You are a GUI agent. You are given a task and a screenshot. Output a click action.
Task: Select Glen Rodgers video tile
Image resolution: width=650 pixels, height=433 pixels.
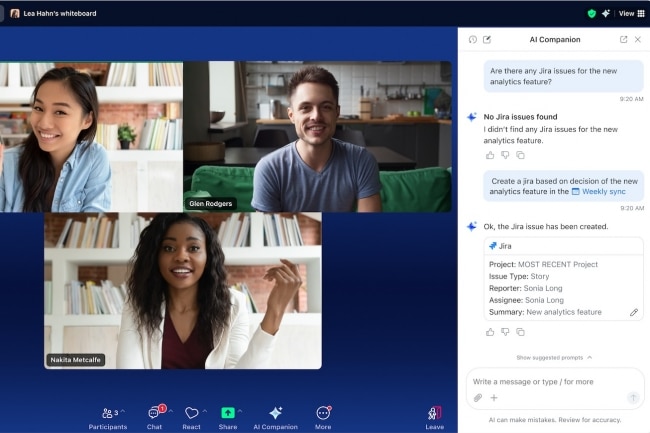pos(318,137)
